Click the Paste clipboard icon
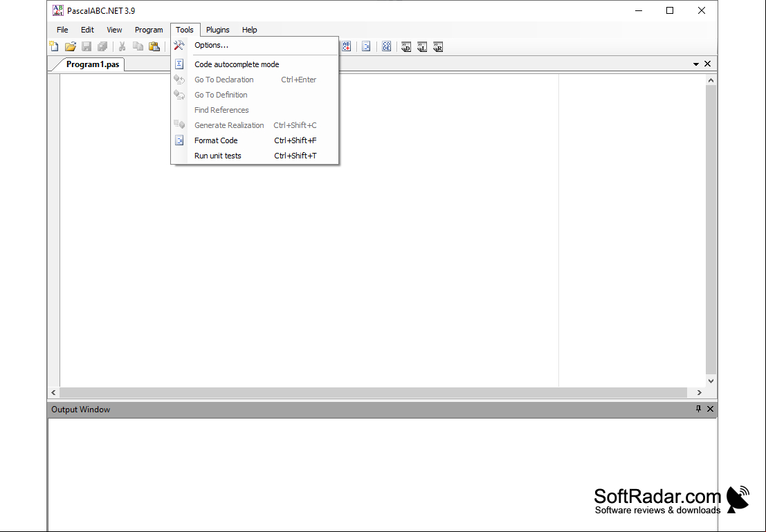This screenshot has height=532, width=766. point(154,46)
